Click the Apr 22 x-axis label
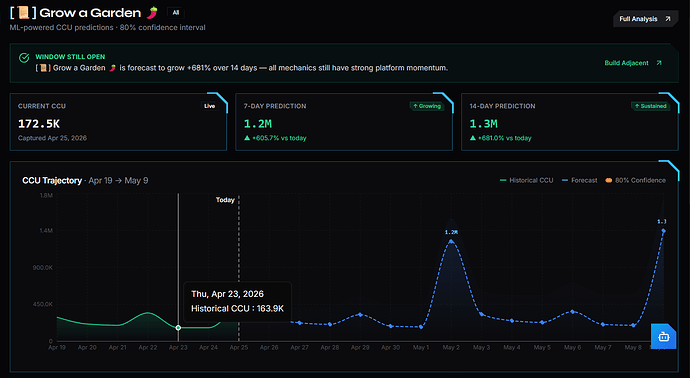This screenshot has width=690, height=378. tap(148, 347)
